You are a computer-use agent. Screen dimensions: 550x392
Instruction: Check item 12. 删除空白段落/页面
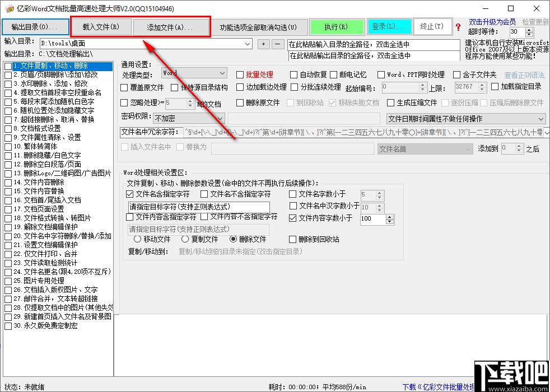8,164
